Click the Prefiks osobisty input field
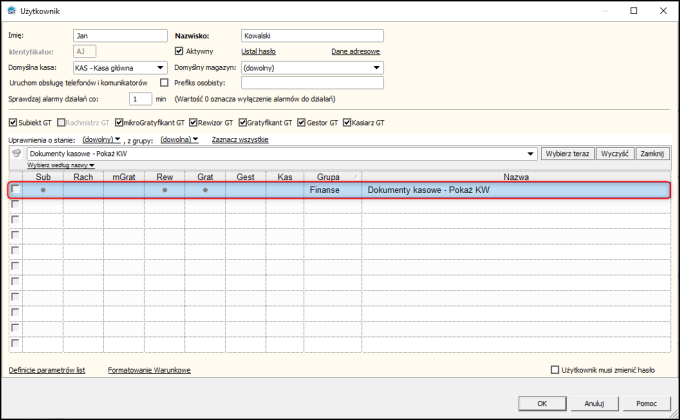The height and width of the screenshot is (420, 680). (x=312, y=82)
